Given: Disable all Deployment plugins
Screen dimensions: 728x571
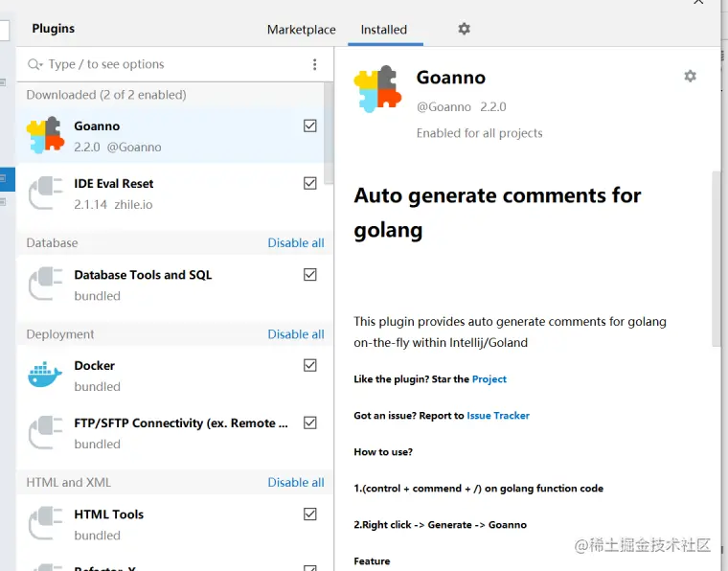Looking at the screenshot, I should click(296, 334).
